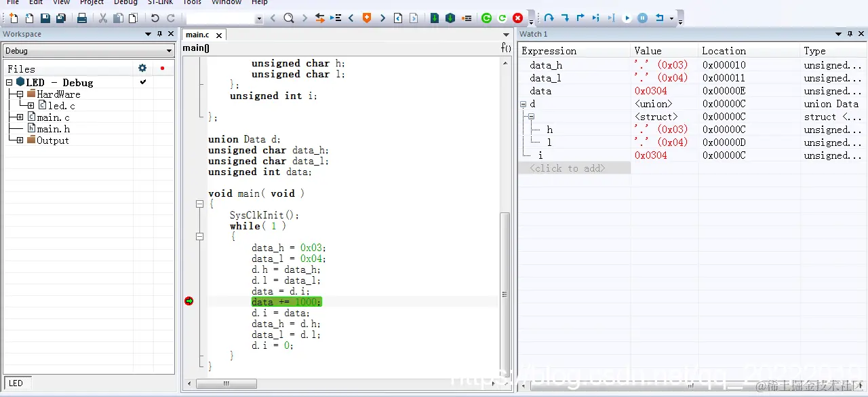Expand the main.c file node
Viewport: 868px width, 397px height.
(x=20, y=117)
